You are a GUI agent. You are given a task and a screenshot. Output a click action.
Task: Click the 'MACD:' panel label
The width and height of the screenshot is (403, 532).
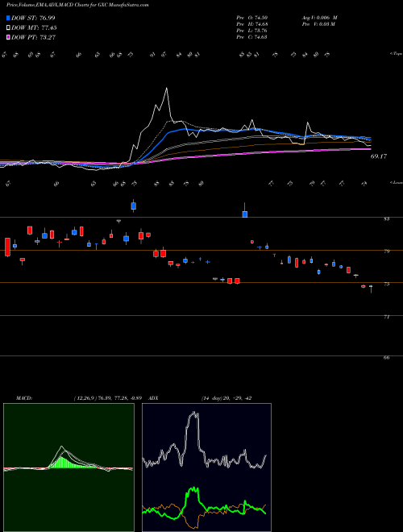(x=23, y=398)
